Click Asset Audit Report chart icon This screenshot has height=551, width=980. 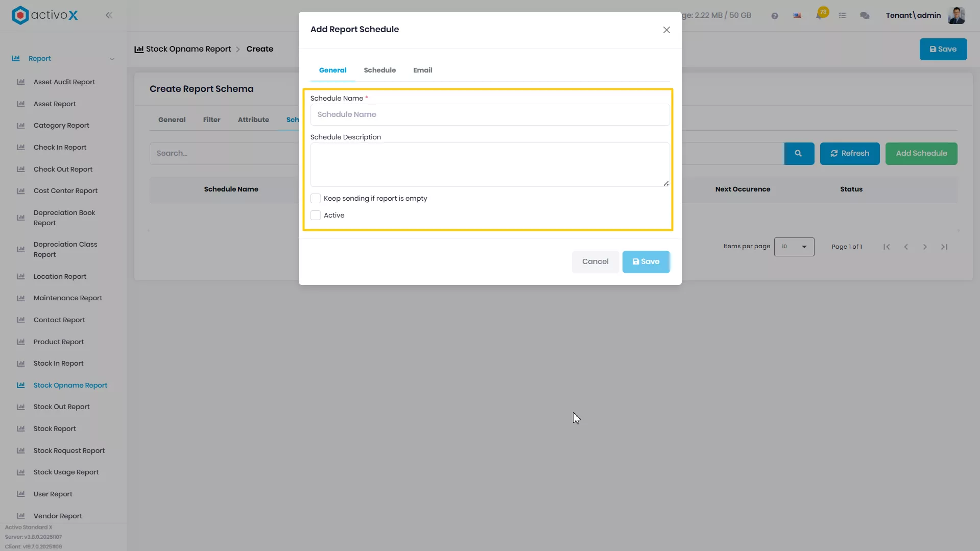(x=21, y=82)
